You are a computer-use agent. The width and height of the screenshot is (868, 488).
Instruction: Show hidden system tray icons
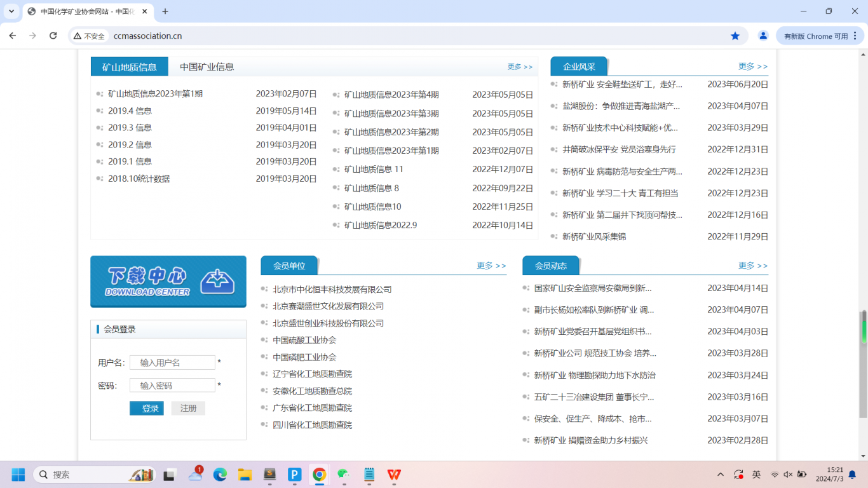point(721,475)
